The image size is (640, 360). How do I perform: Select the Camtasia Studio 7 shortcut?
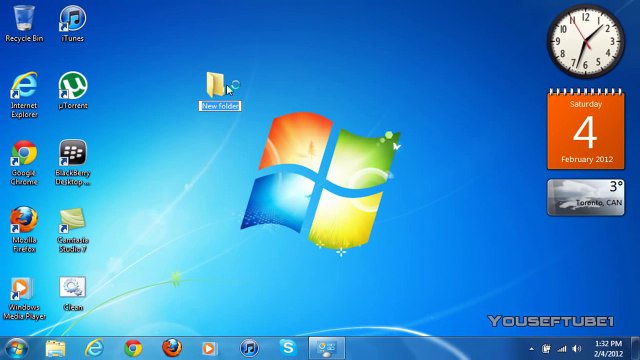tap(73, 229)
